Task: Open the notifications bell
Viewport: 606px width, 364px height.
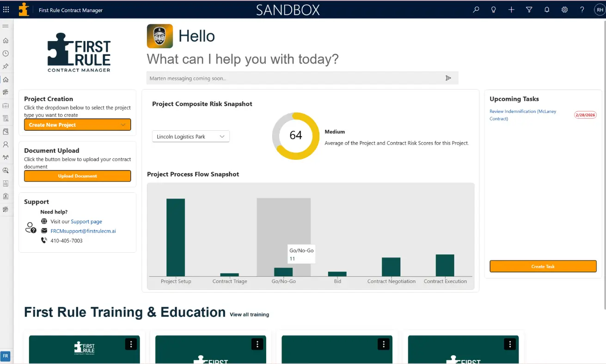Action: click(x=547, y=10)
